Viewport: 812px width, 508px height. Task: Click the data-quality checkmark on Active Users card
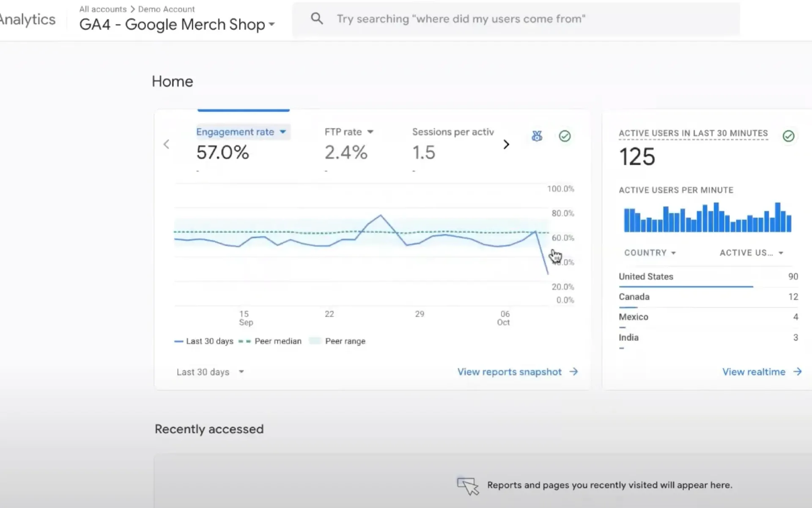point(788,136)
